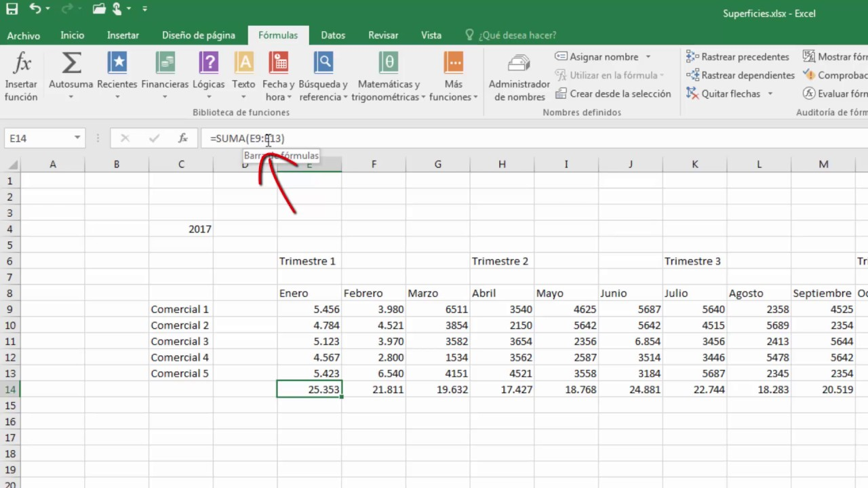Select the Comercial 3 cell
This screenshot has width=868, height=488.
tap(181, 341)
